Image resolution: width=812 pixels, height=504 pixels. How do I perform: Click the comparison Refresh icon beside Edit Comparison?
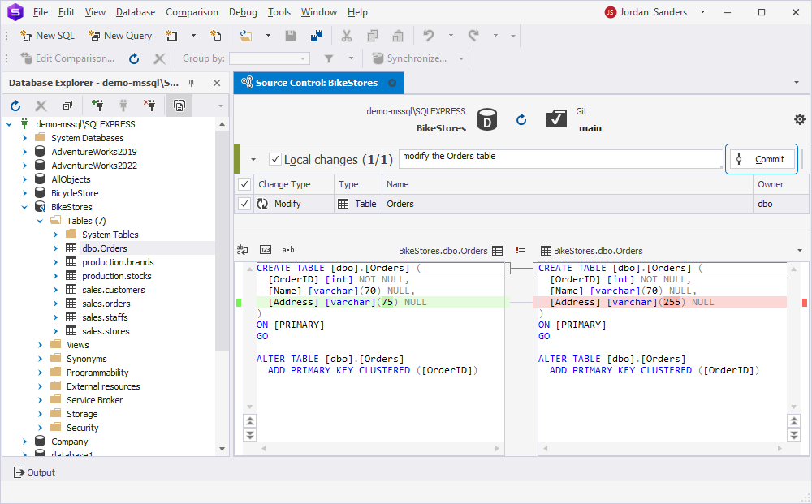134,58
